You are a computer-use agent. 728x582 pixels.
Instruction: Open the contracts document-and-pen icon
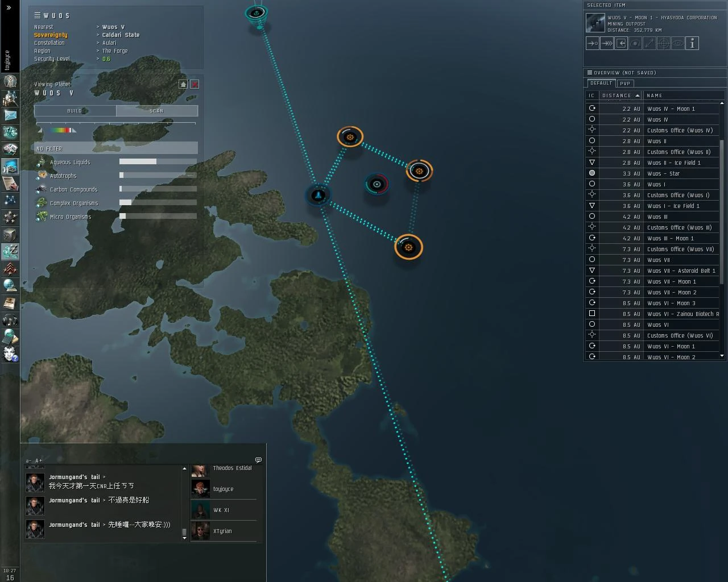click(10, 183)
